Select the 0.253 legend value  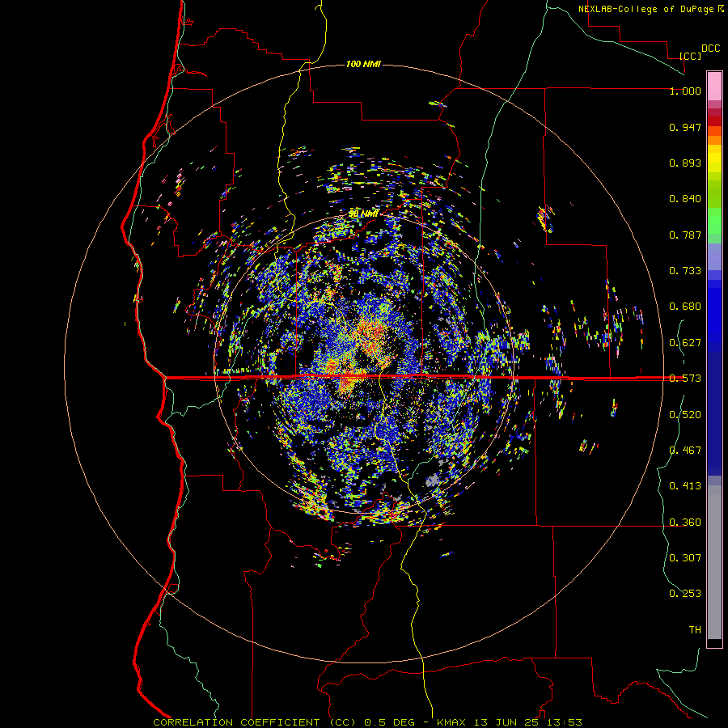tap(685, 594)
